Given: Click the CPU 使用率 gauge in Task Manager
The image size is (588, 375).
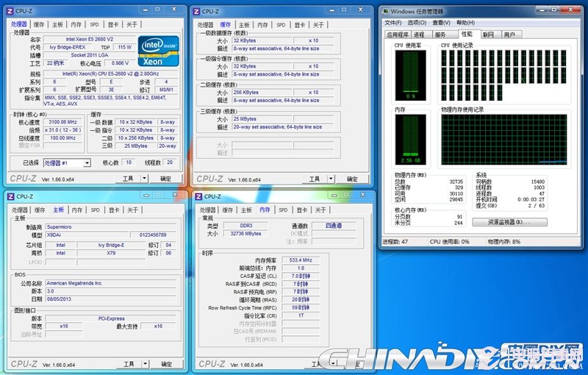Looking at the screenshot, I should click(411, 75).
